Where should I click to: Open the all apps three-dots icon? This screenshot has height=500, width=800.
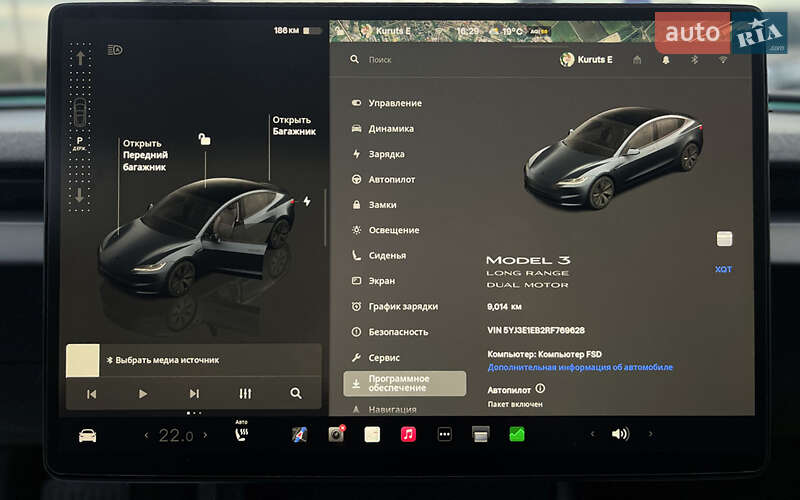(445, 435)
